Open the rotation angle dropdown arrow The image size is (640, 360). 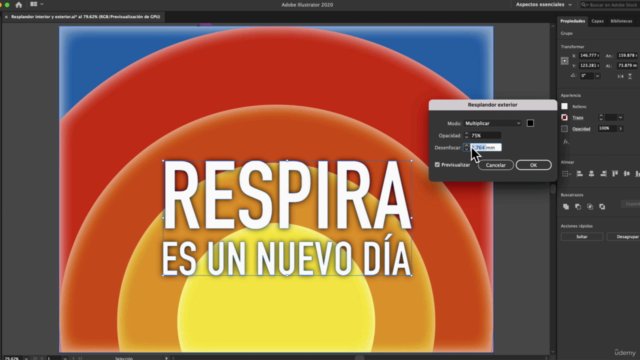(x=597, y=76)
